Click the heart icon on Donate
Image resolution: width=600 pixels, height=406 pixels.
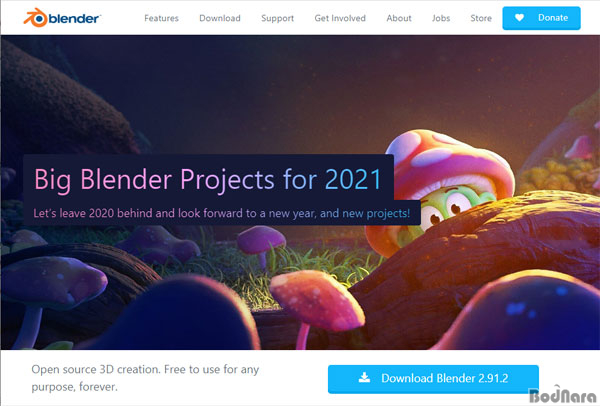pos(519,18)
